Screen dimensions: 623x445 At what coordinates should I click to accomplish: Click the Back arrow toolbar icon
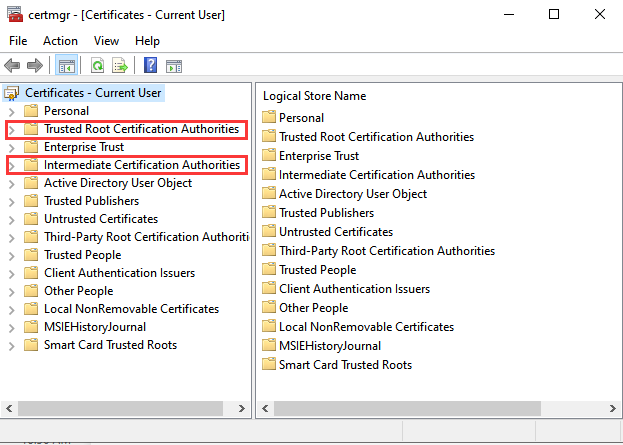(x=13, y=66)
